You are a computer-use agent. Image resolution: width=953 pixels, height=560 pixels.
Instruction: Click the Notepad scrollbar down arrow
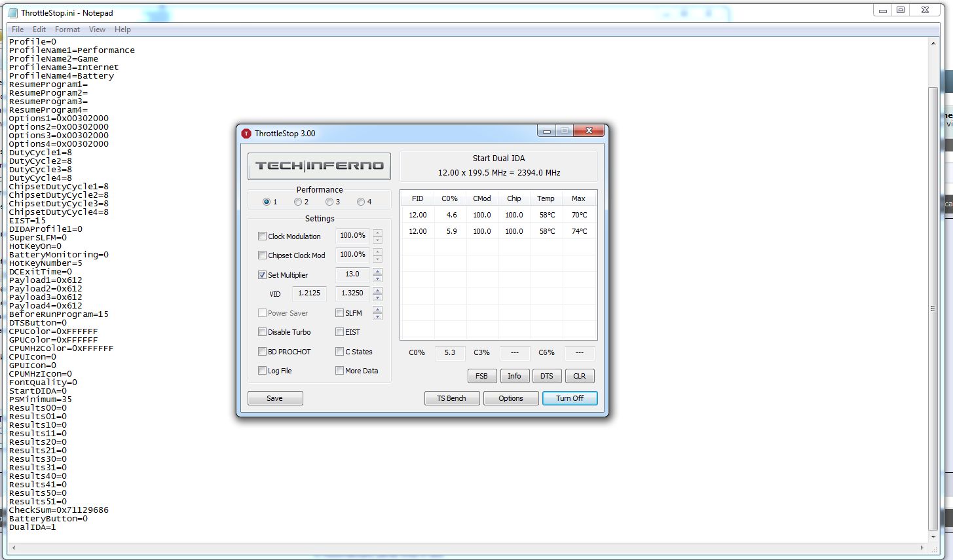click(x=933, y=538)
